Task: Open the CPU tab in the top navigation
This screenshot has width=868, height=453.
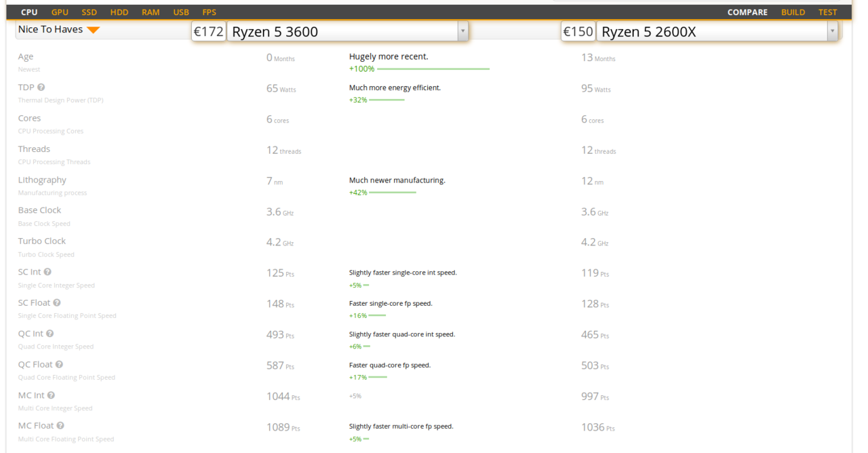Action: [x=29, y=12]
